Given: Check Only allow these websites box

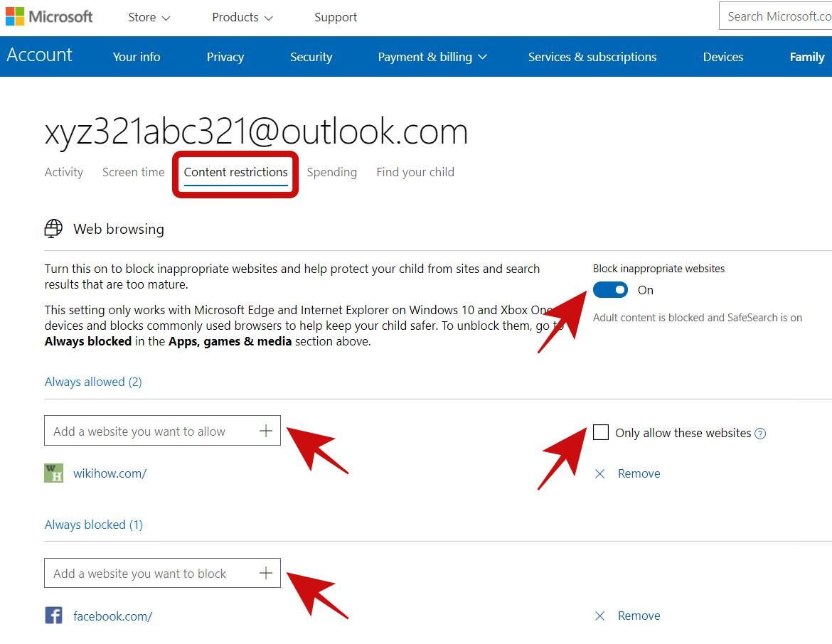Looking at the screenshot, I should [601, 432].
